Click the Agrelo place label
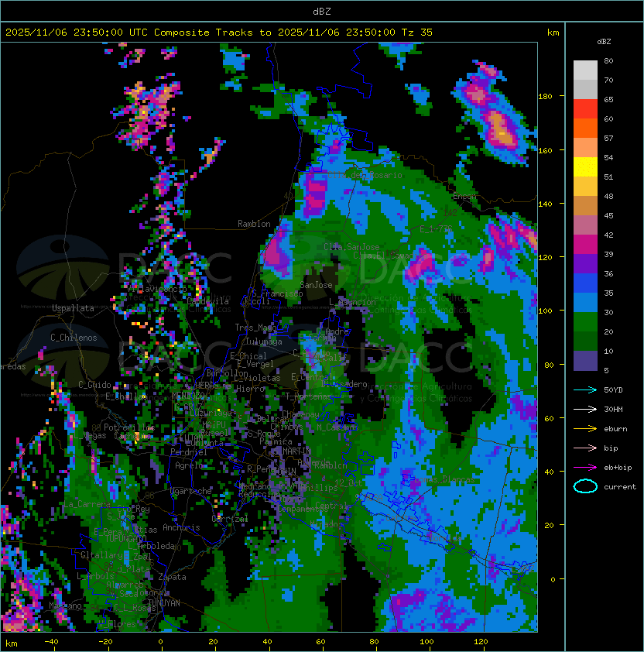This screenshot has width=644, height=652. 189,465
